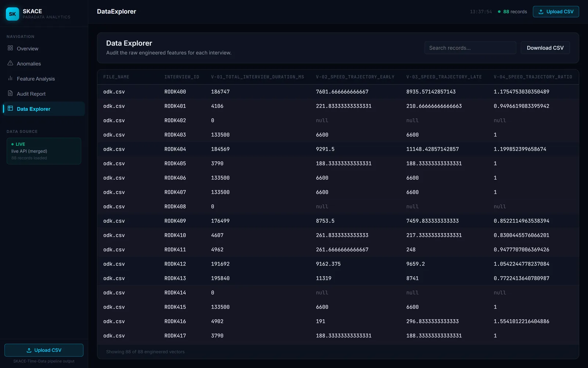Click the Data Explorer table icon
Viewport: 588px width, 368px height.
click(10, 109)
